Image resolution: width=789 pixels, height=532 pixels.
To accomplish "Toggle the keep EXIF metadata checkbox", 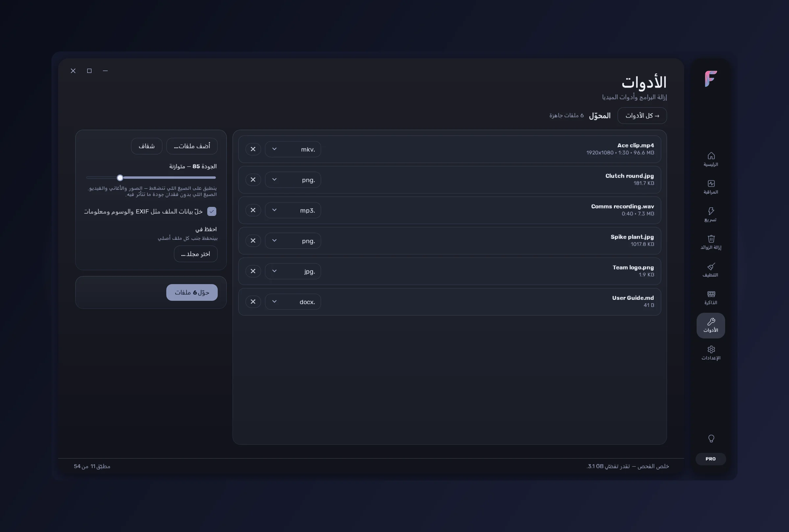I will pos(212,211).
